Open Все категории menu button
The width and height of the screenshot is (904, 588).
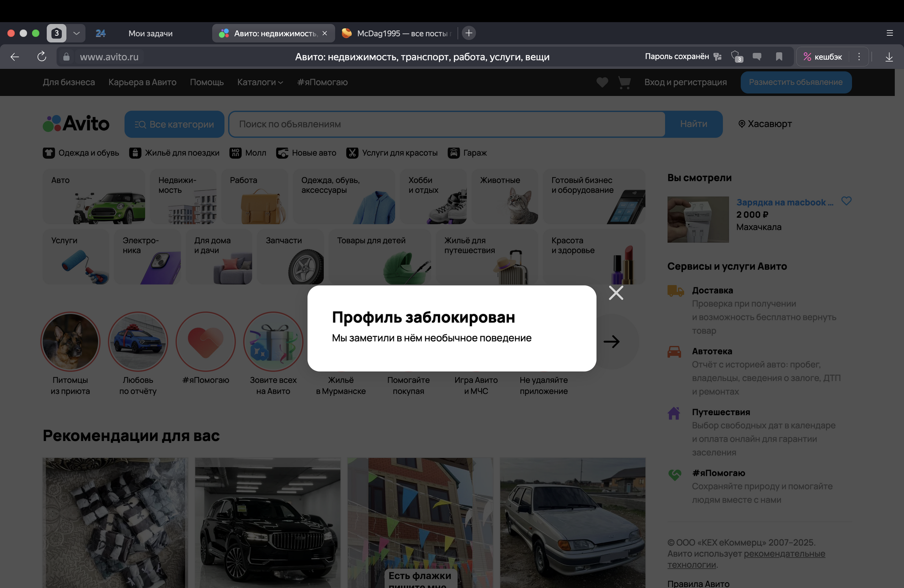click(x=174, y=124)
